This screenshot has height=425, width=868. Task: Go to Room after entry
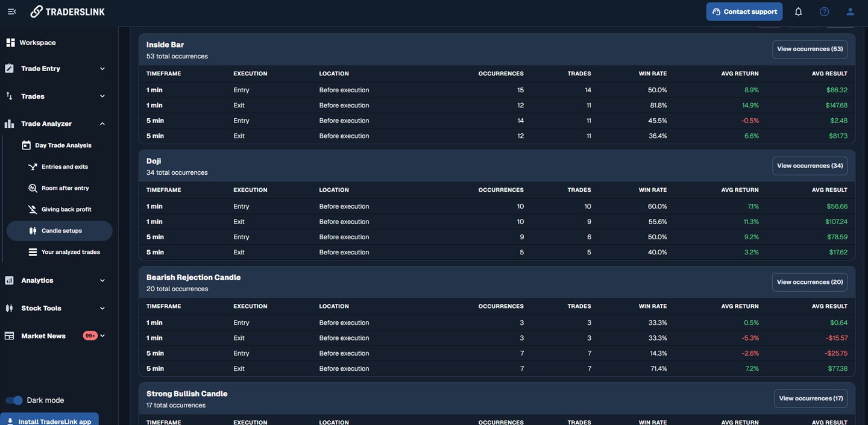(65, 188)
